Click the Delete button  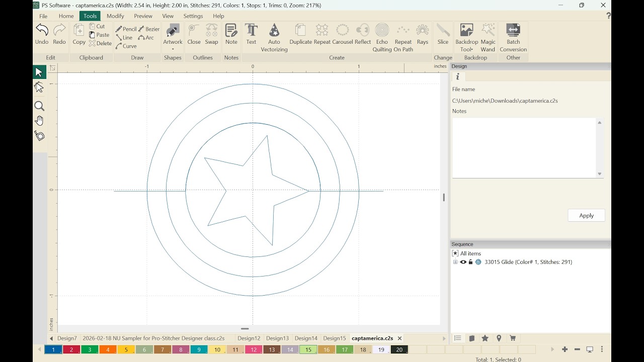click(x=100, y=43)
